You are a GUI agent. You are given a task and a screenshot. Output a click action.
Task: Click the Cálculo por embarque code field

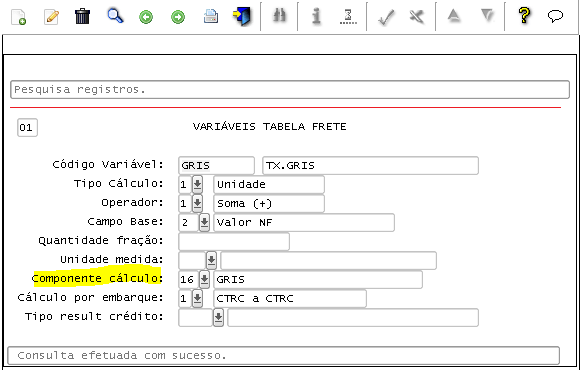[185, 298]
